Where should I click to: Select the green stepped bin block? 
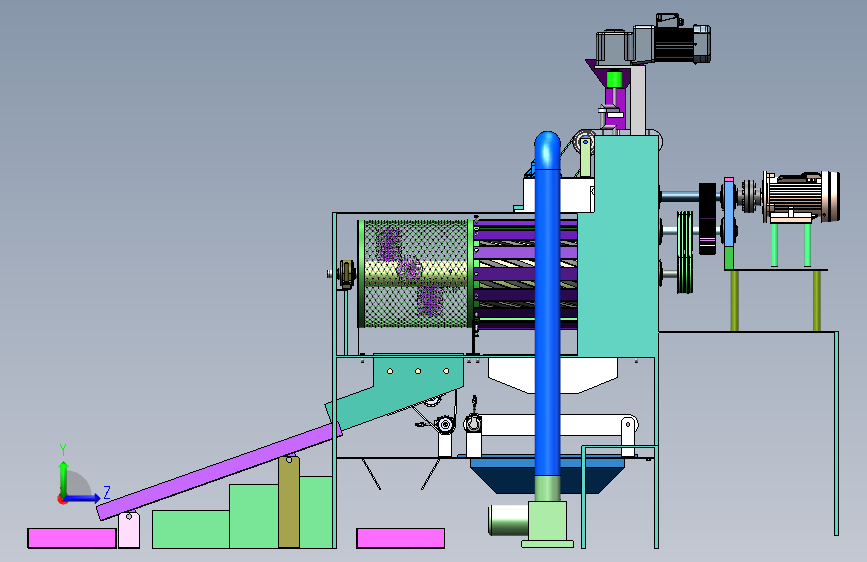pos(243,514)
